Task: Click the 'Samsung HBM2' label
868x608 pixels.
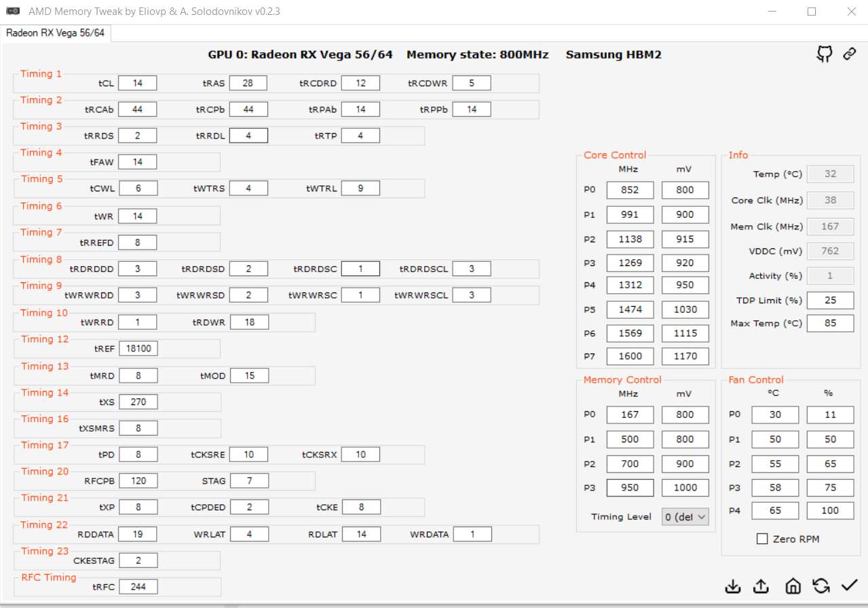Action: point(614,54)
